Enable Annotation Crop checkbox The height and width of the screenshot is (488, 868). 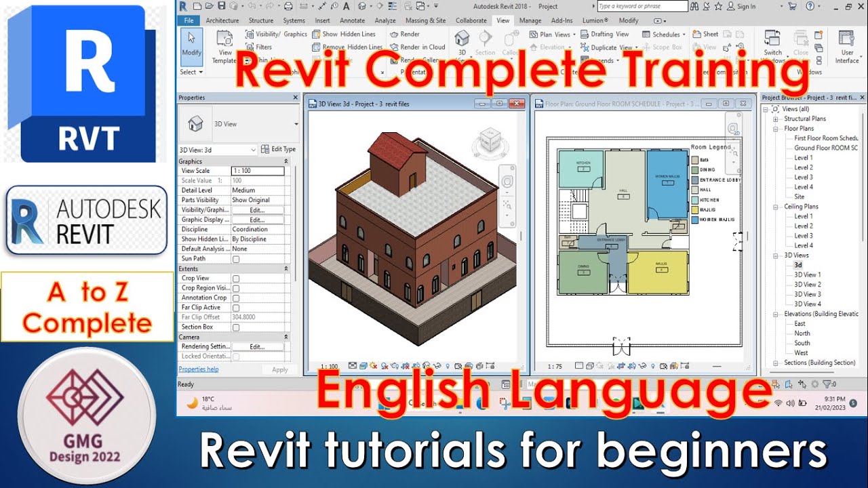(x=236, y=298)
